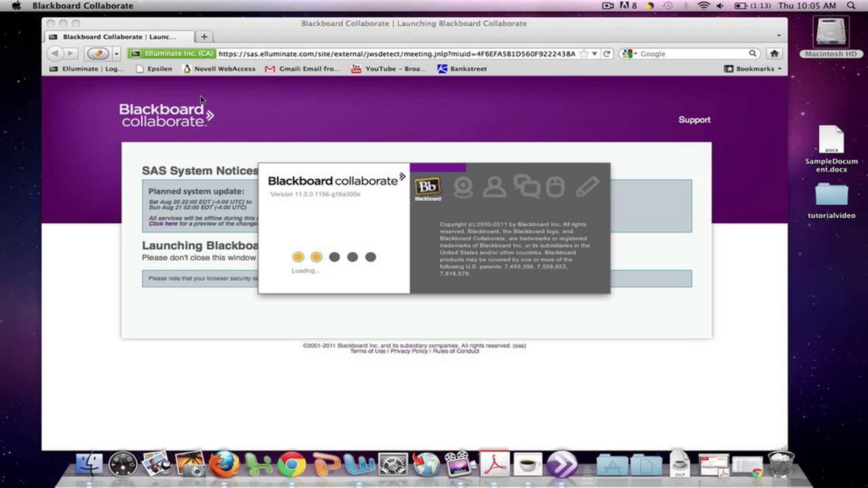Follow the Click here link in system notice
The image size is (868, 488).
(163, 224)
